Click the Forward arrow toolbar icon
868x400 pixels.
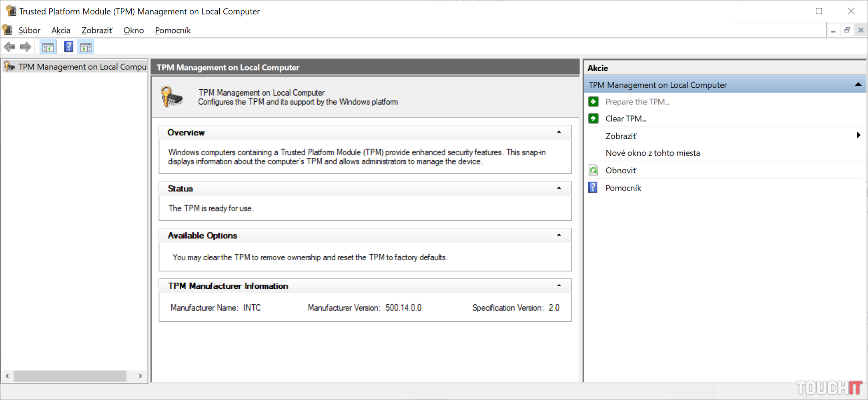(26, 47)
